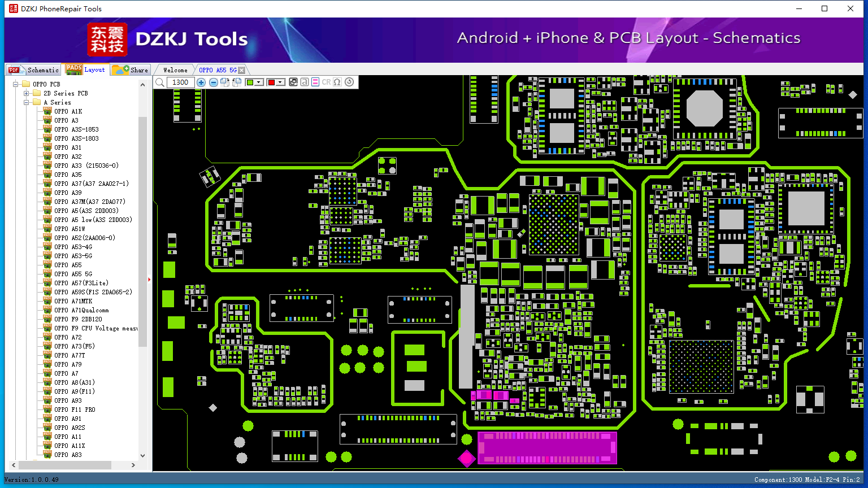868x488 pixels.
Task: Toggle the letter 'a' label display icon
Action: tap(304, 82)
